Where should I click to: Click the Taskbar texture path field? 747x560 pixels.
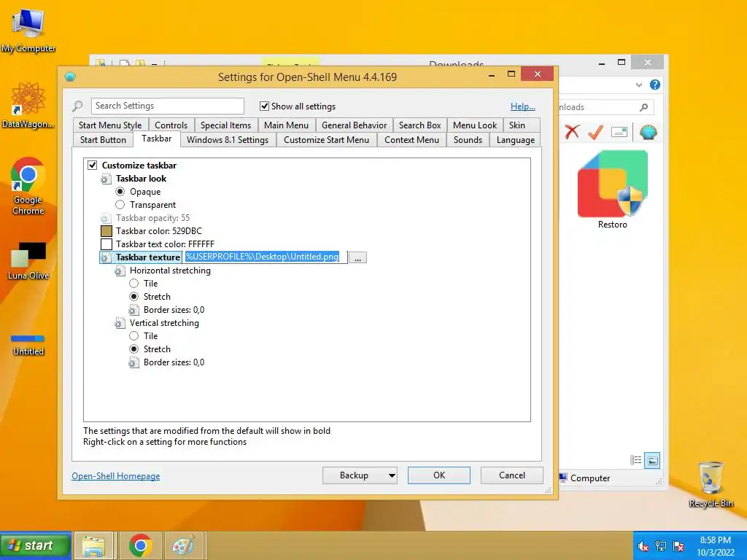coord(264,257)
